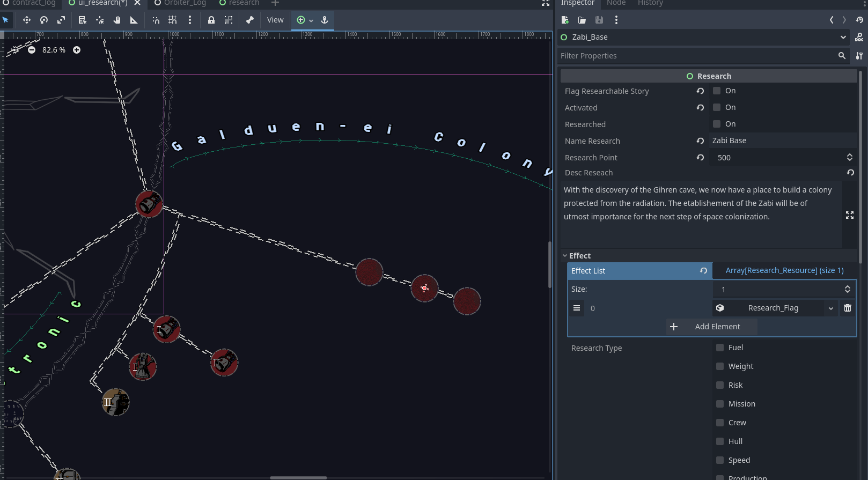The image size is (868, 480).
Task: Open Inspector object history icon
Action: (859, 20)
